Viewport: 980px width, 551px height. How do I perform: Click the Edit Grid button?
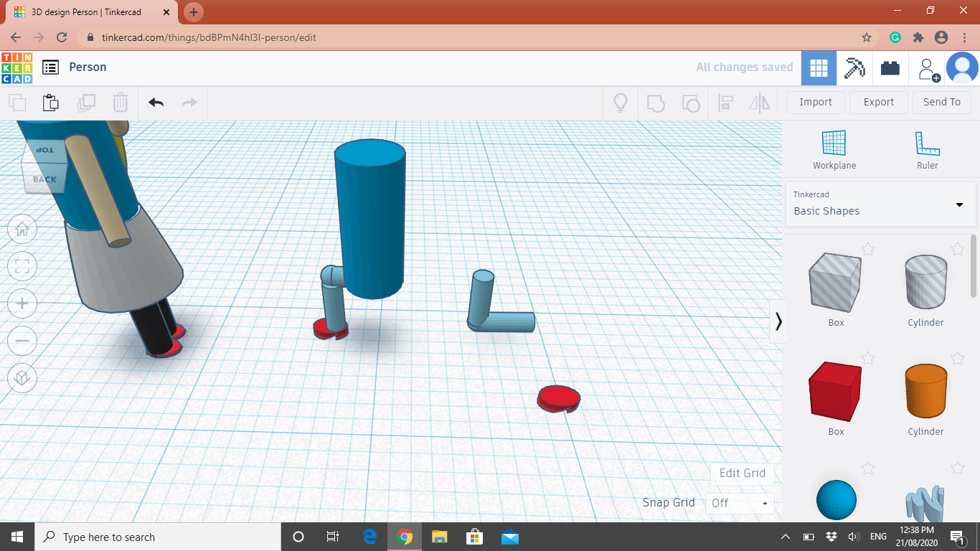743,473
